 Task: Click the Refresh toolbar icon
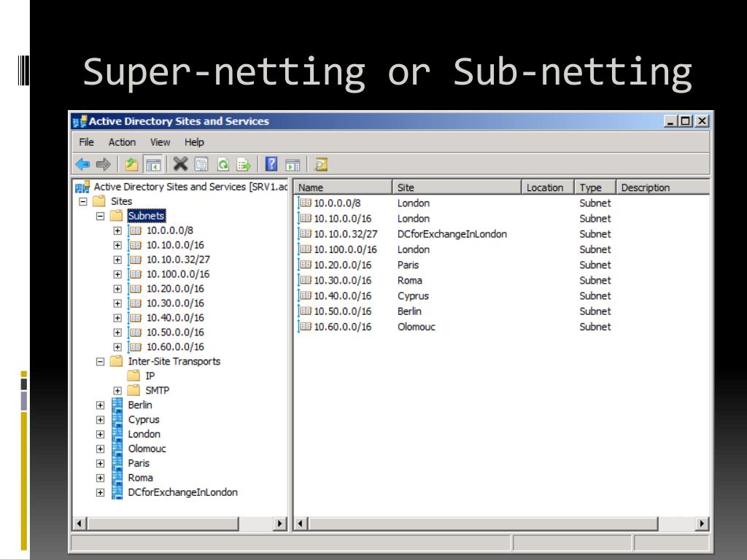coord(225,164)
